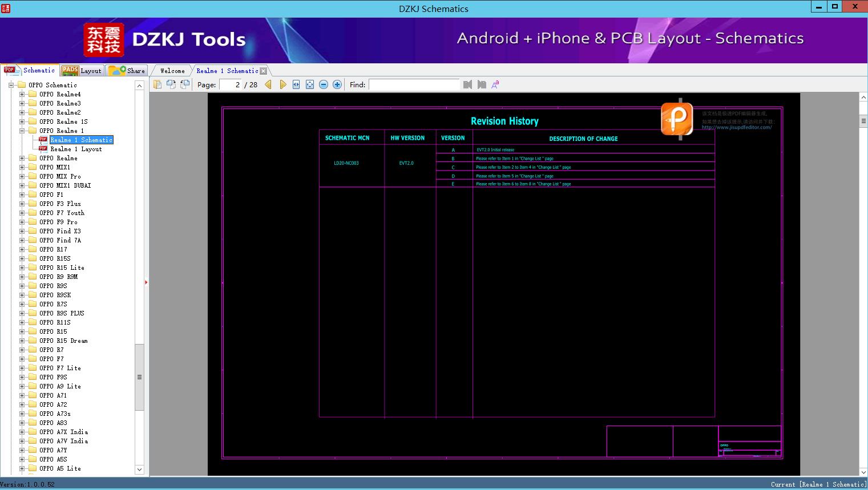Select the OPPO R9S PLUS folder
This screenshot has width=868, height=490.
click(x=62, y=313)
